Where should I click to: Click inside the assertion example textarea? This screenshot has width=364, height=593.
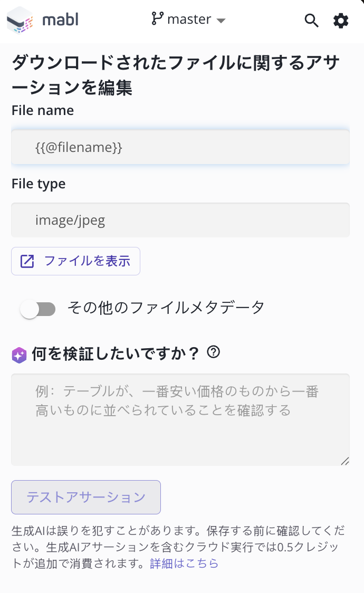[180, 419]
